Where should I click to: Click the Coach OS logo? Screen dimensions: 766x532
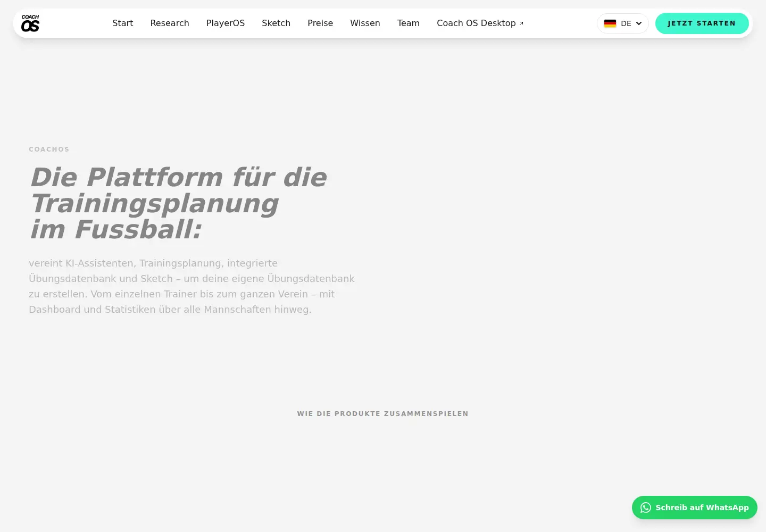[x=30, y=23]
